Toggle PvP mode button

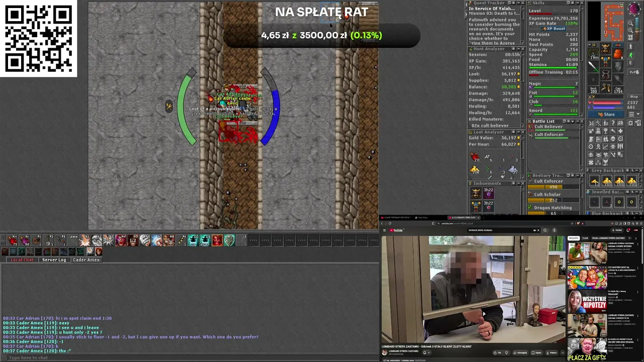click(x=634, y=72)
